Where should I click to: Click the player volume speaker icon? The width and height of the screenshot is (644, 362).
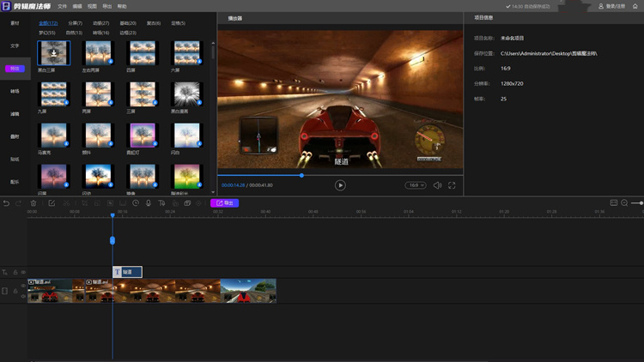click(437, 185)
